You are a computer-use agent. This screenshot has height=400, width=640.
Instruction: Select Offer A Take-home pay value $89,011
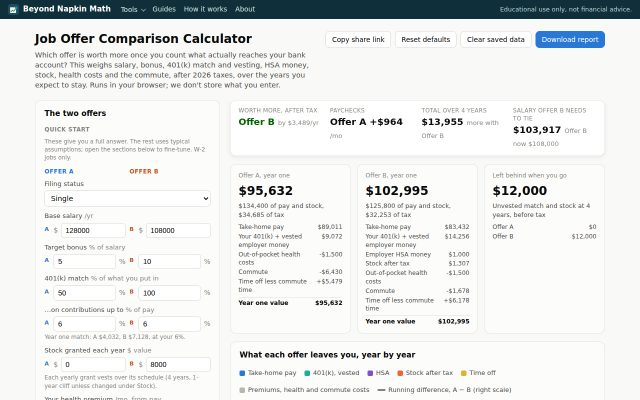[x=330, y=227]
